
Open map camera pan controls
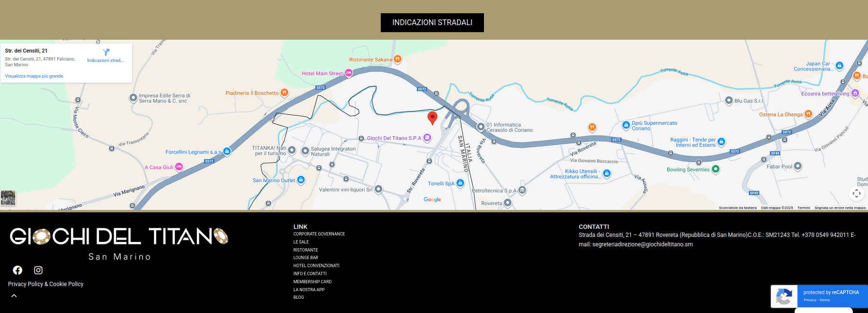click(x=856, y=193)
